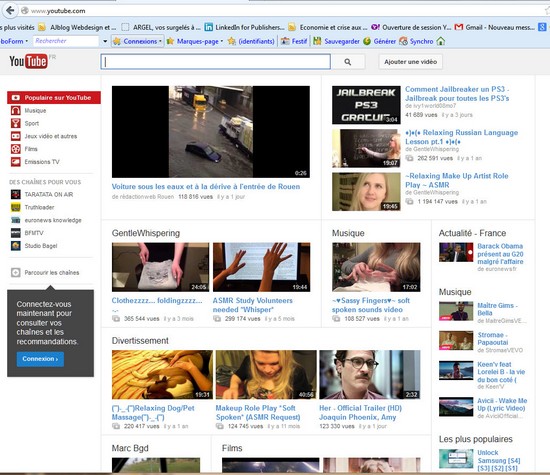Open Her - Official Trailer link
The image size is (550, 475).
[361, 413]
